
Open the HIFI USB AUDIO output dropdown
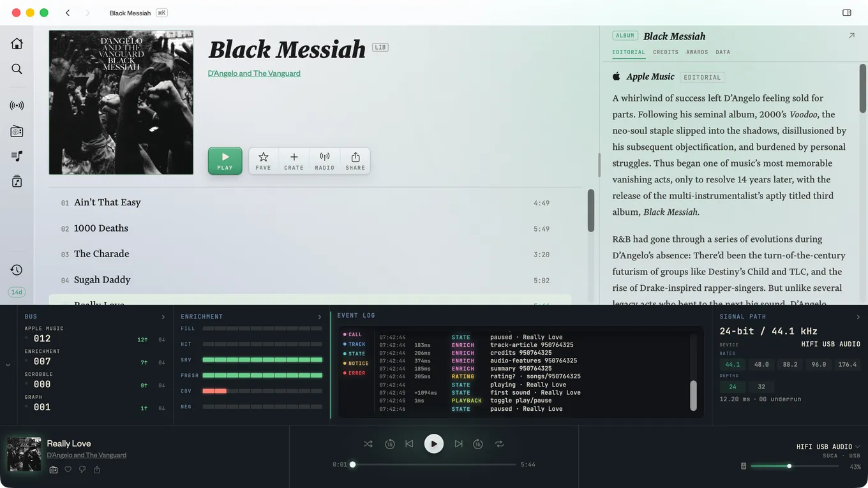pos(828,447)
